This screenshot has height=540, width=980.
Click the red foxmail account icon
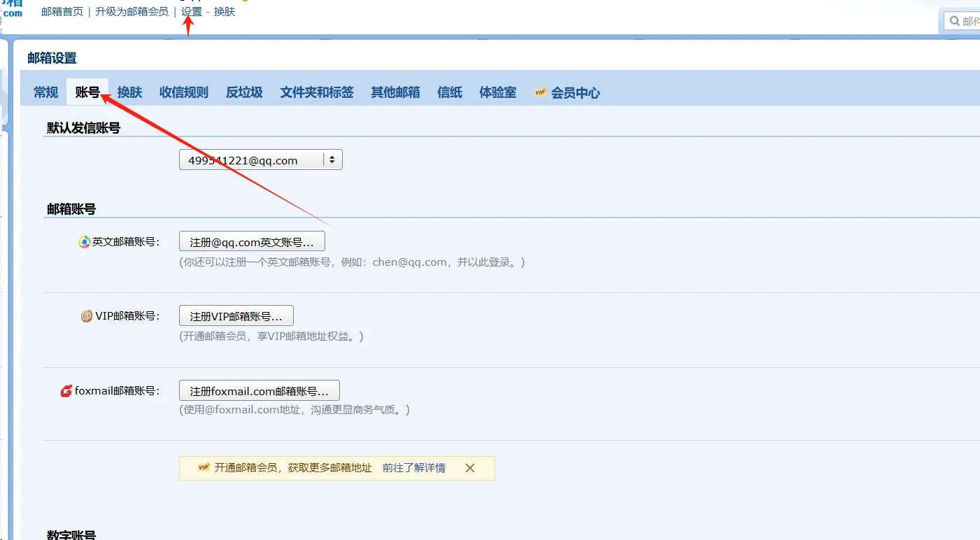click(66, 391)
